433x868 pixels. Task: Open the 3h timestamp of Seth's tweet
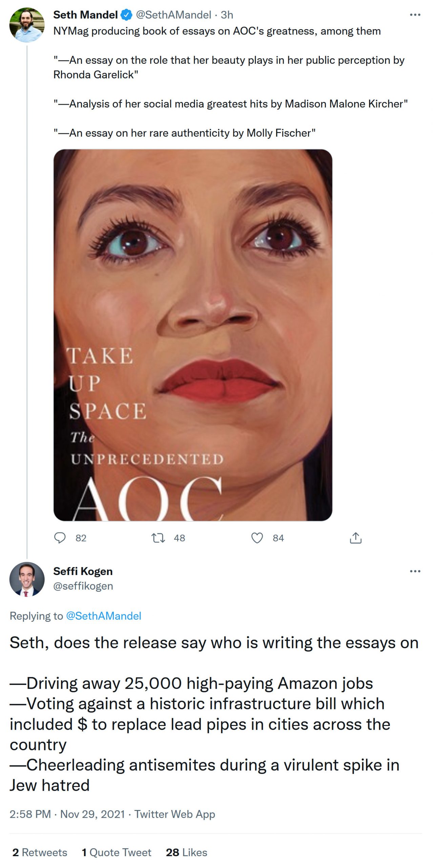tap(227, 15)
